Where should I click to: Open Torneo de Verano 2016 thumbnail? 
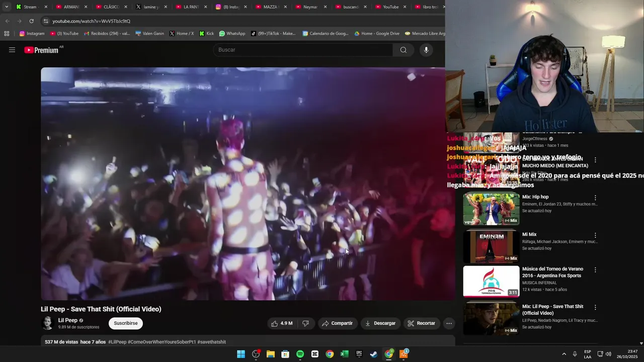491,282
